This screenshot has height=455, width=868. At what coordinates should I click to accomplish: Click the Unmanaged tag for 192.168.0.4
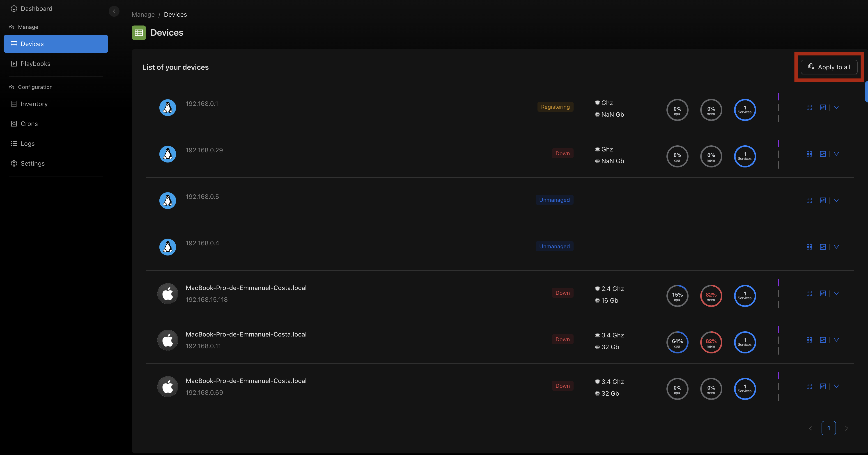tap(555, 246)
